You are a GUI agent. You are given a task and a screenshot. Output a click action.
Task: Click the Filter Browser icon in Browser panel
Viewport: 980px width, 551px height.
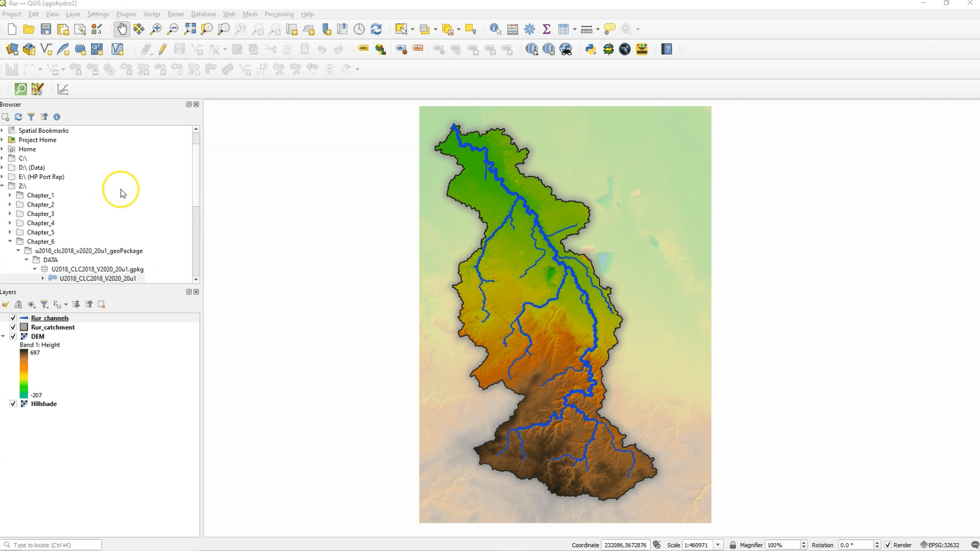tap(30, 116)
